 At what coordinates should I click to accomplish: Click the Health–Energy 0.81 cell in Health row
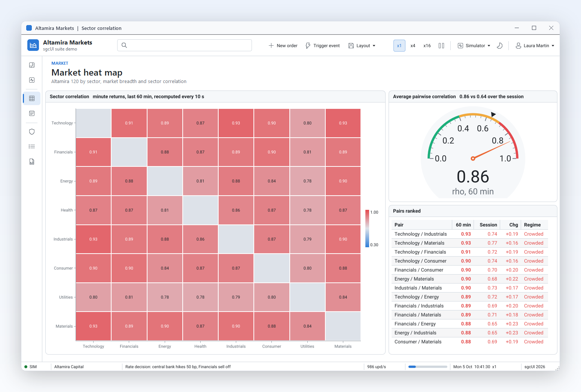click(165, 210)
